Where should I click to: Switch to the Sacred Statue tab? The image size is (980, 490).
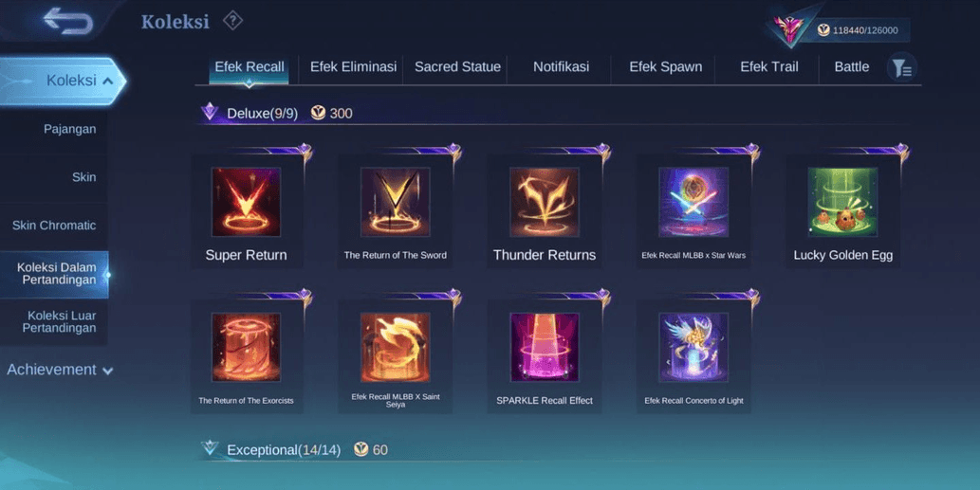coord(457,66)
